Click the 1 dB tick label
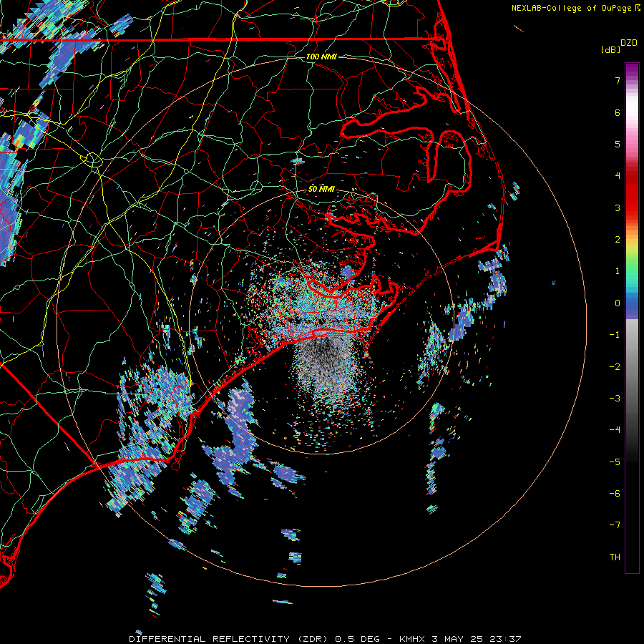The width and height of the screenshot is (644, 644). (x=618, y=271)
